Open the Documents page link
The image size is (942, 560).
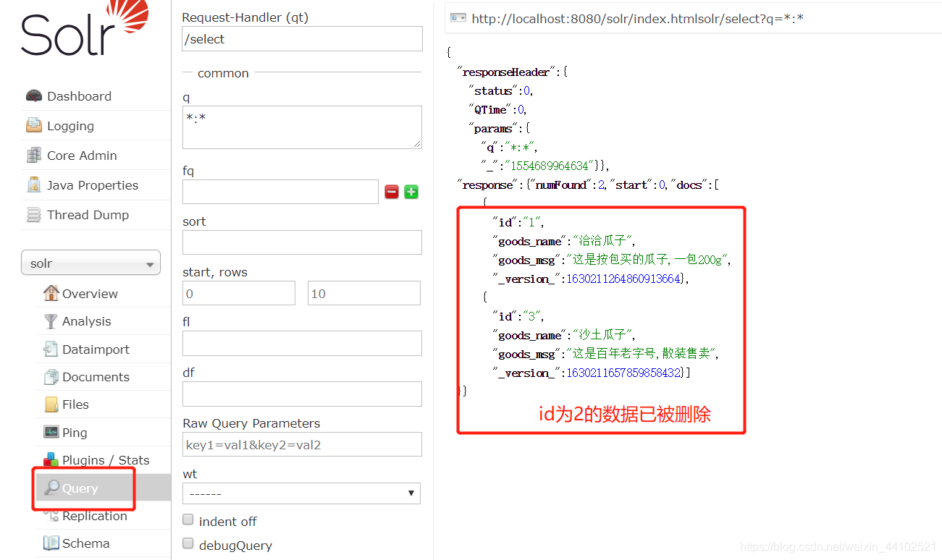96,377
